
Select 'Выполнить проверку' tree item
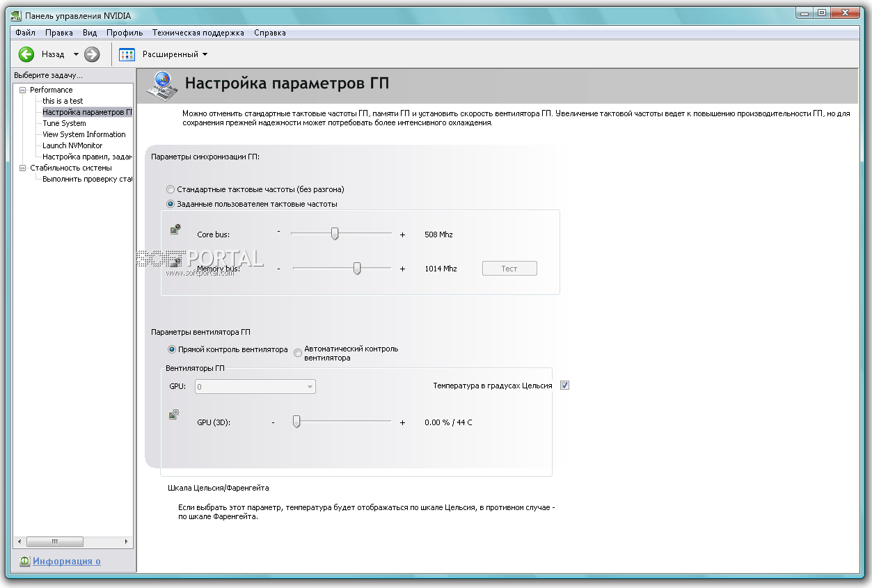87,179
